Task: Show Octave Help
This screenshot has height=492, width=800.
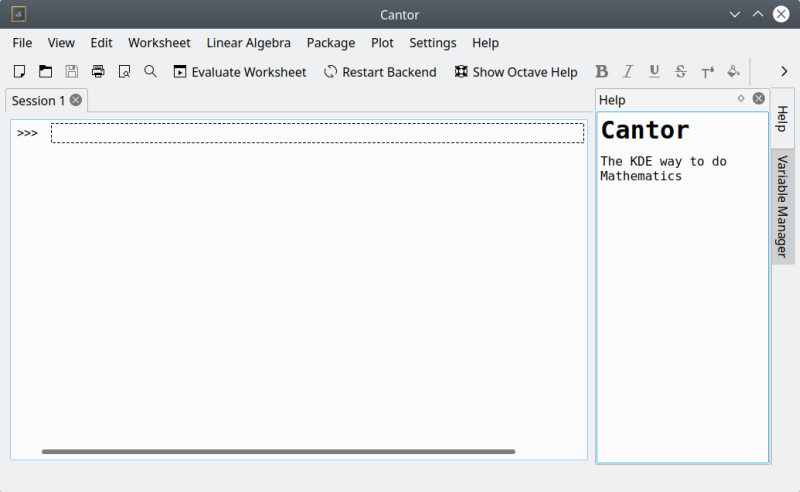Action: coord(516,72)
